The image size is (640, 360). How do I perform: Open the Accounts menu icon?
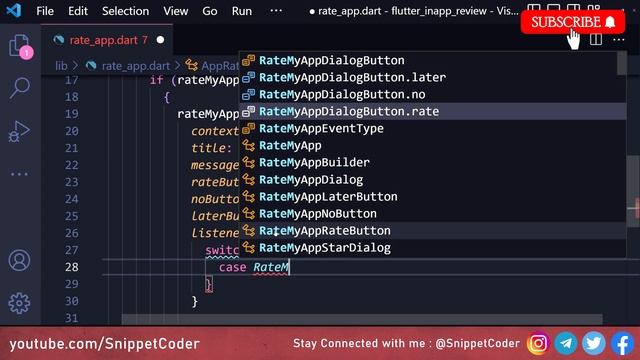pyautogui.click(x=19, y=260)
